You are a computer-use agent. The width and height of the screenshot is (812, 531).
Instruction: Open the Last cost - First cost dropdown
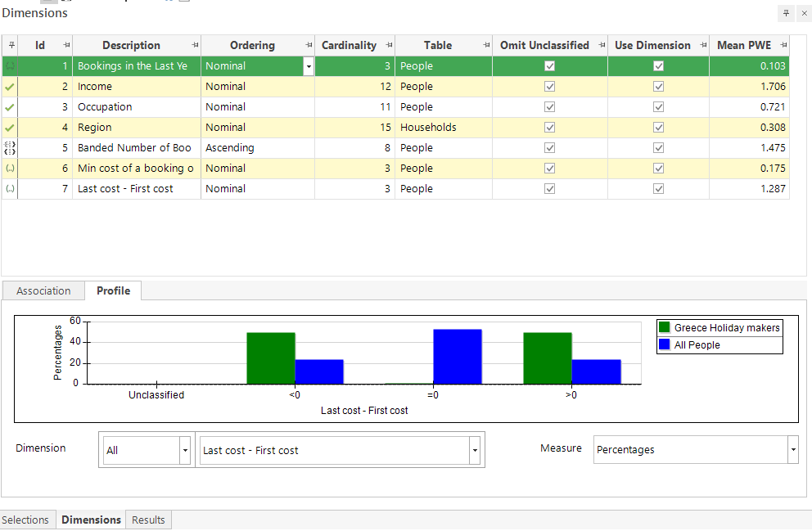[x=475, y=450]
